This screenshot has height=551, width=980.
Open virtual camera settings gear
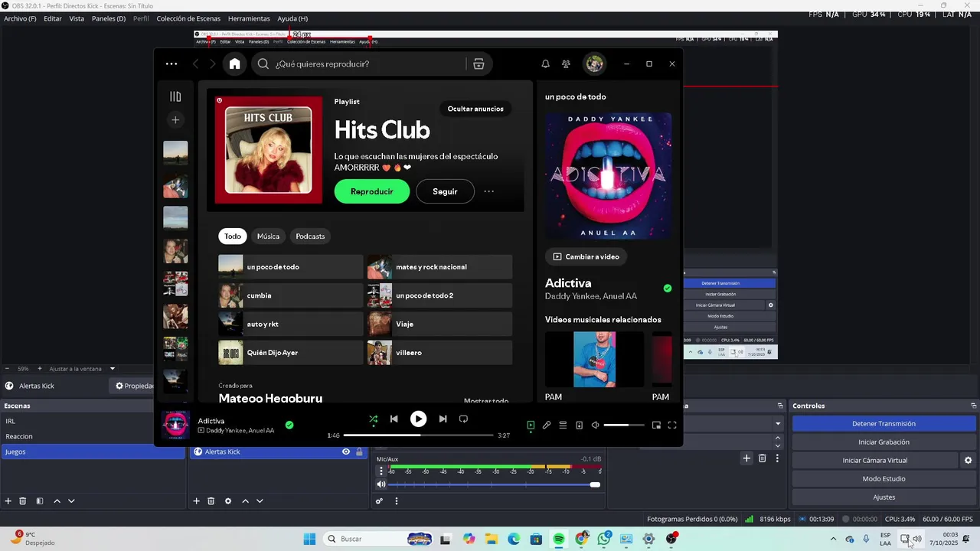968,461
